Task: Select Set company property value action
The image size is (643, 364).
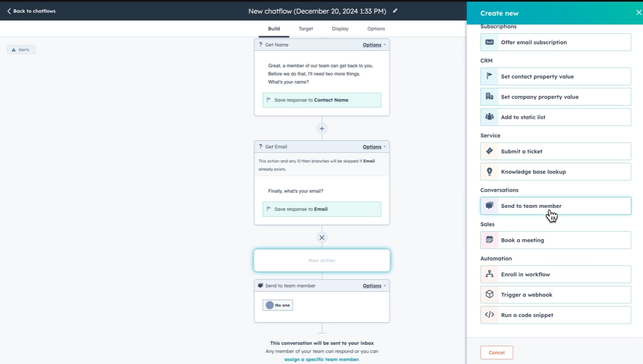Action: point(556,97)
